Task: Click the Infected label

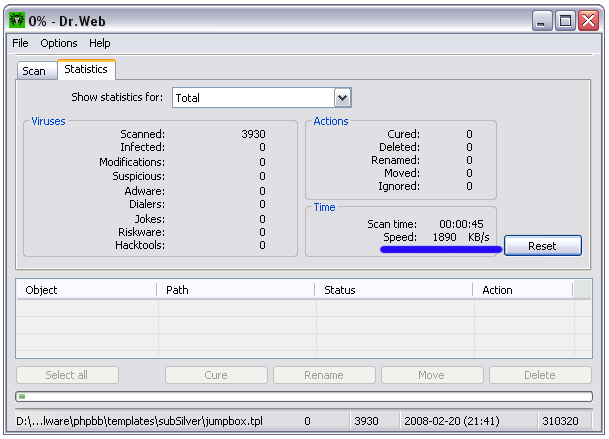Action: pyautogui.click(x=143, y=147)
